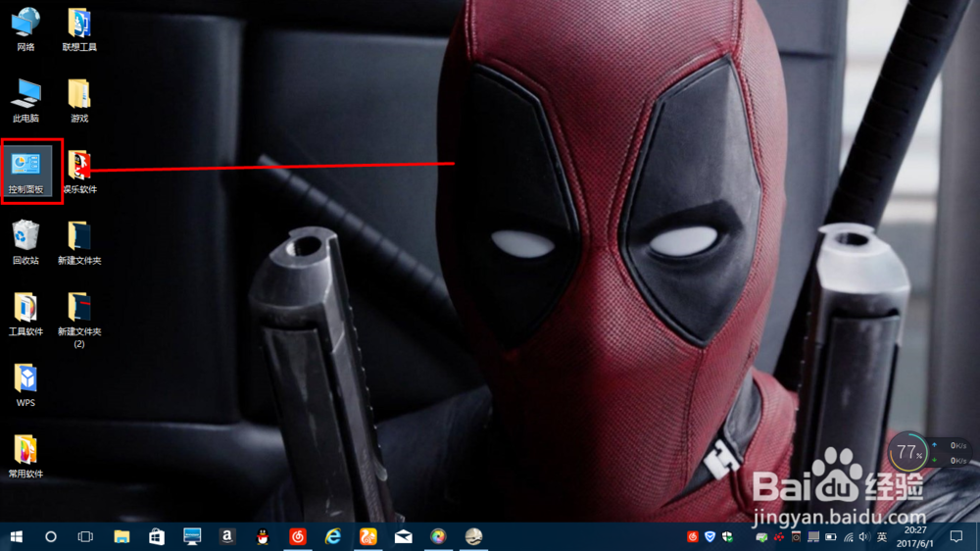
Task: Open Windows Store from taskbar
Action: coord(156,536)
